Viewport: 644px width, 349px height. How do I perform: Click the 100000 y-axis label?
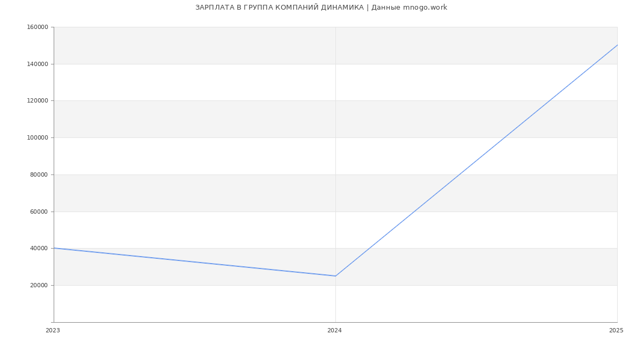(x=39, y=137)
